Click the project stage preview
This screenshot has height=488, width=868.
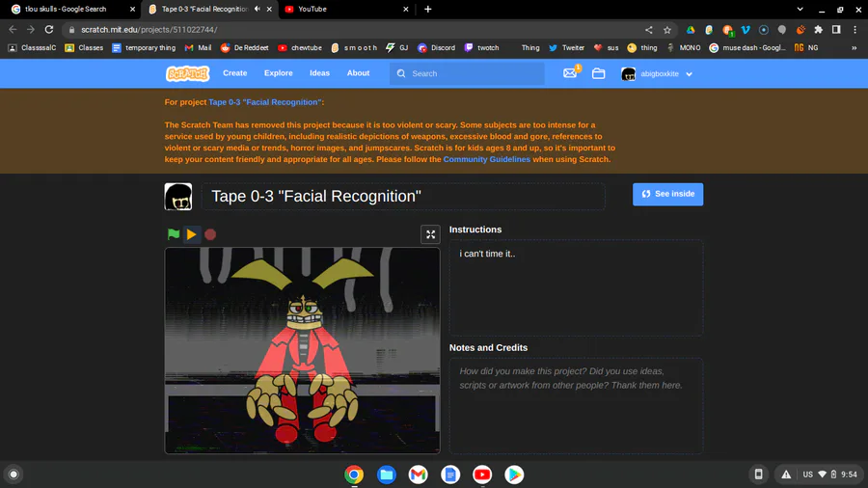(302, 351)
